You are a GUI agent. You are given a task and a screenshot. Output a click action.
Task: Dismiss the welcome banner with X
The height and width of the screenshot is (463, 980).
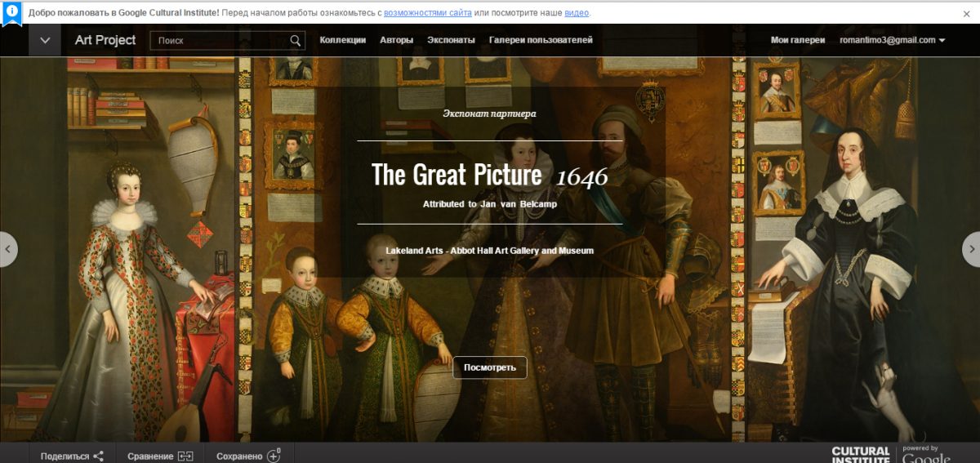pyautogui.click(x=966, y=13)
